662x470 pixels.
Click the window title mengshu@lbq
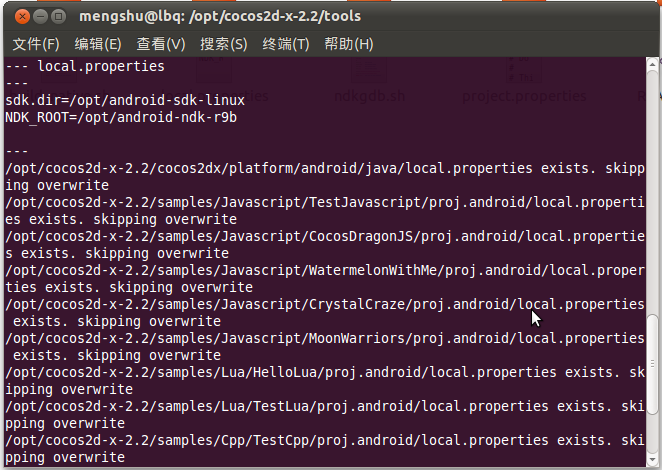coord(220,16)
